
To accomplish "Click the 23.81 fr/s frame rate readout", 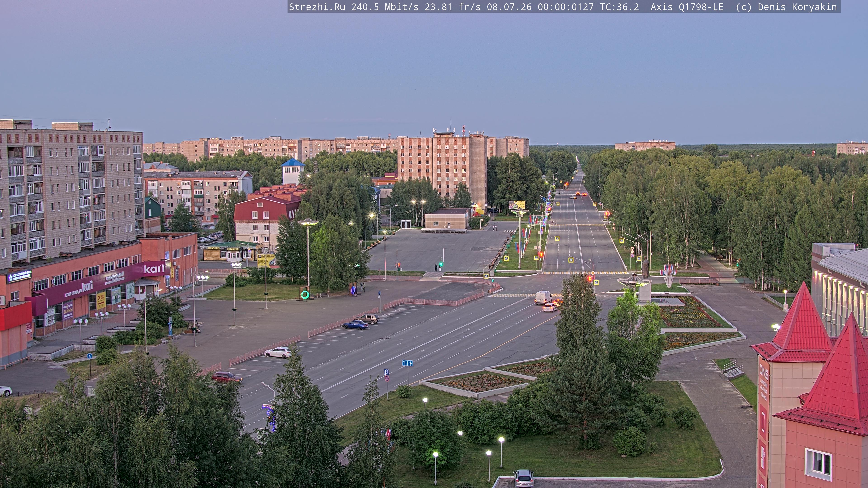I will (x=453, y=7).
